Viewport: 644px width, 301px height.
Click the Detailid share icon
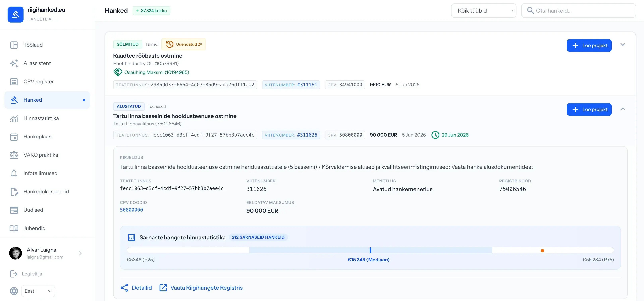[x=124, y=288]
